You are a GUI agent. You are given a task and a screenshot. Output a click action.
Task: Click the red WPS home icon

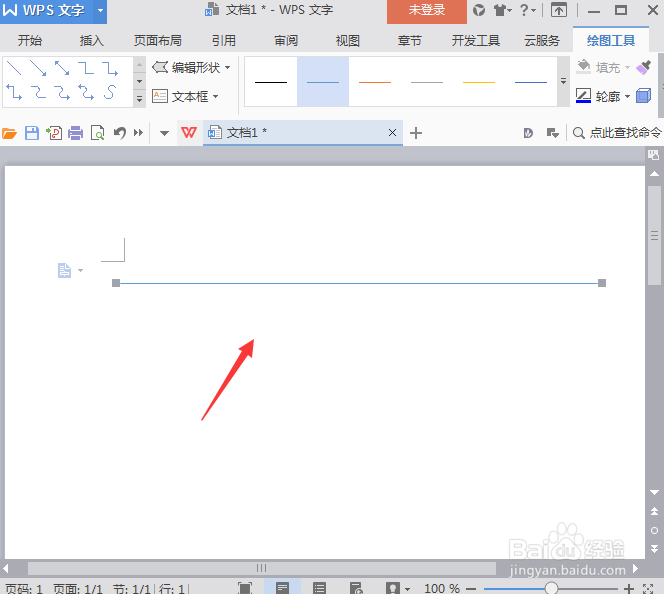189,133
